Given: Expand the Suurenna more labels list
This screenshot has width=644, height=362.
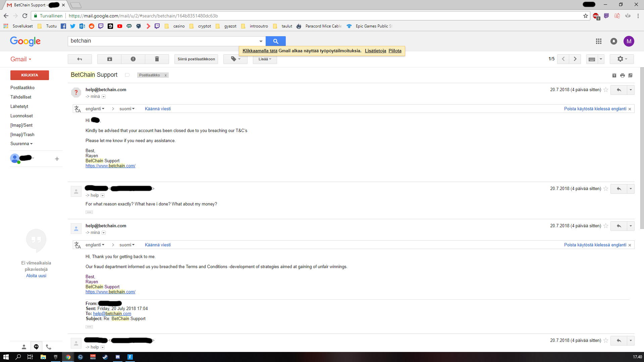Looking at the screenshot, I should click(x=21, y=143).
